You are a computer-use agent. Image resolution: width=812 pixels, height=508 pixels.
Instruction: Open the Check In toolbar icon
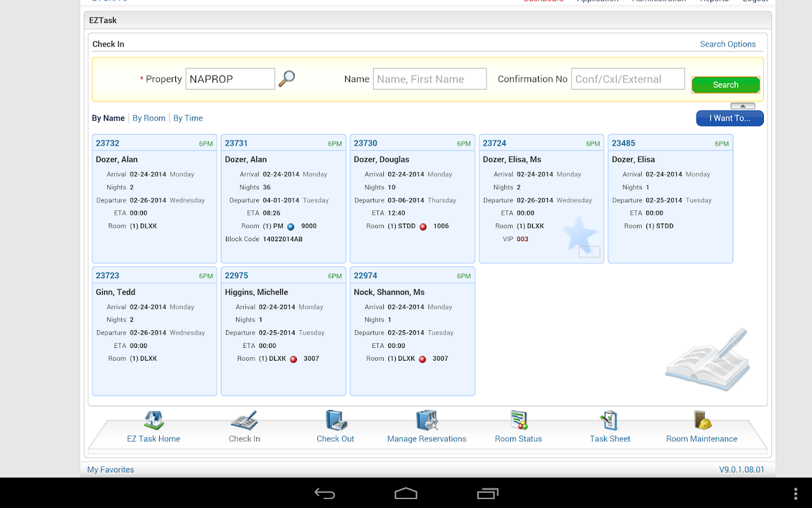(x=244, y=420)
